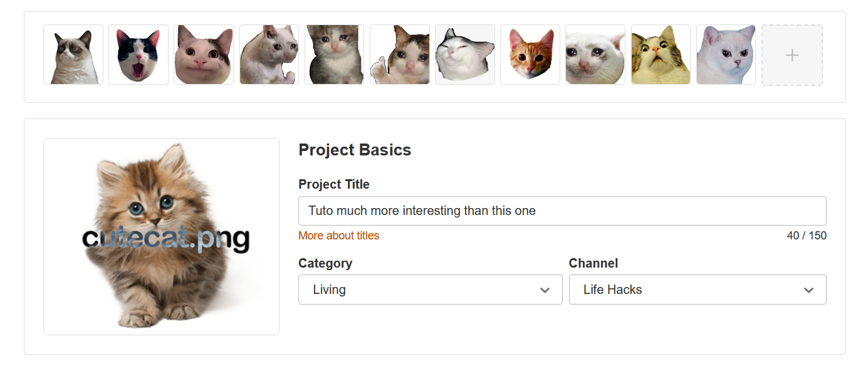Viewport: 868px width, 371px height.
Task: Select the Grumpy Cat thumbnail
Action: pyautogui.click(x=73, y=55)
